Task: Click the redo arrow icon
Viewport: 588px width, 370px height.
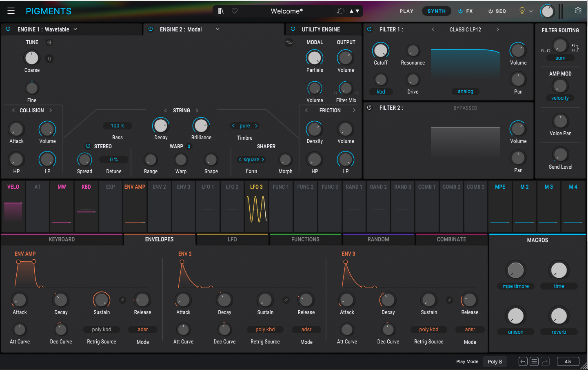Action: 545,361
